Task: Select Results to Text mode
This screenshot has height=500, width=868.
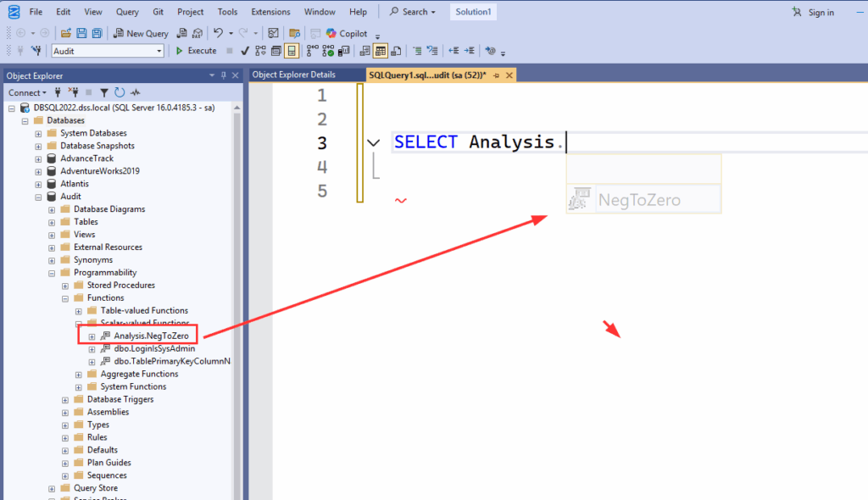Action: coord(364,51)
